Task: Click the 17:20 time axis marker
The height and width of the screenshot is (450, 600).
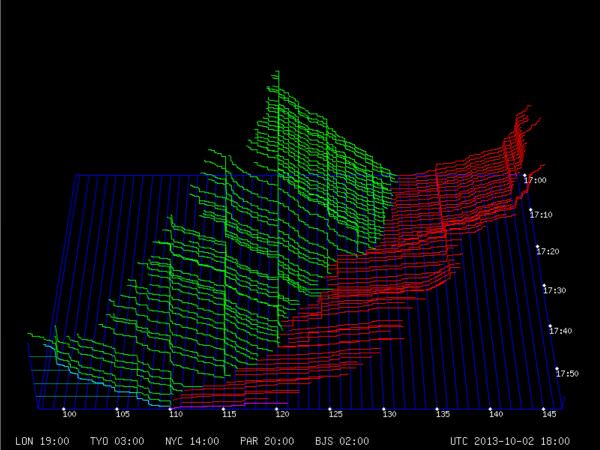Action: (548, 251)
